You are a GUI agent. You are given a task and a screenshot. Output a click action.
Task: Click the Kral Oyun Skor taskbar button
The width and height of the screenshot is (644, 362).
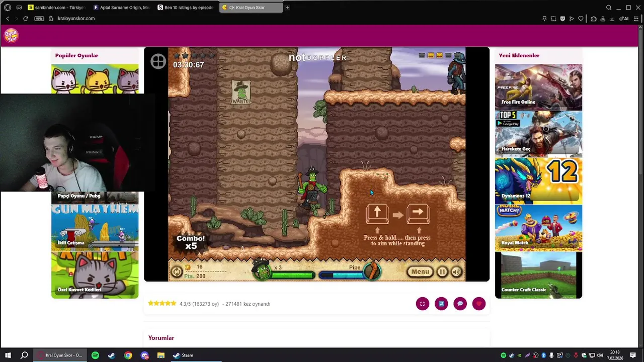click(x=59, y=355)
